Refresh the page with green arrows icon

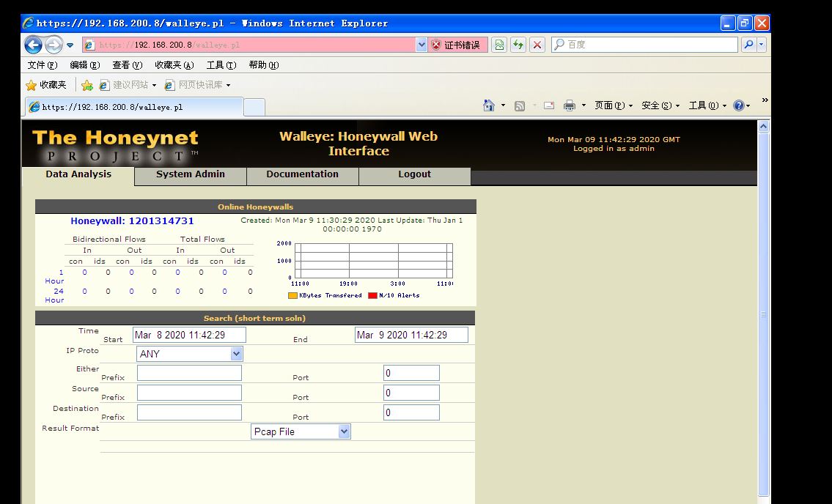(518, 45)
